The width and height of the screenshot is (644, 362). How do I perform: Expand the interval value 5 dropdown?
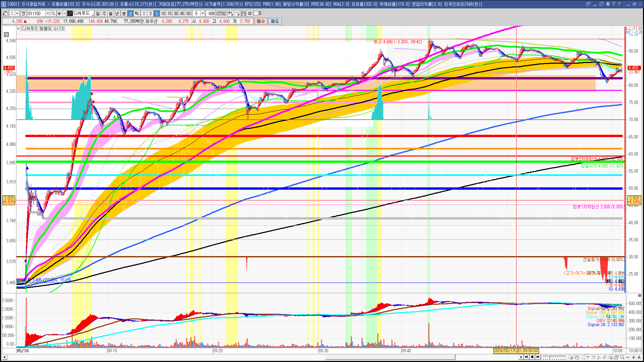tap(203, 13)
